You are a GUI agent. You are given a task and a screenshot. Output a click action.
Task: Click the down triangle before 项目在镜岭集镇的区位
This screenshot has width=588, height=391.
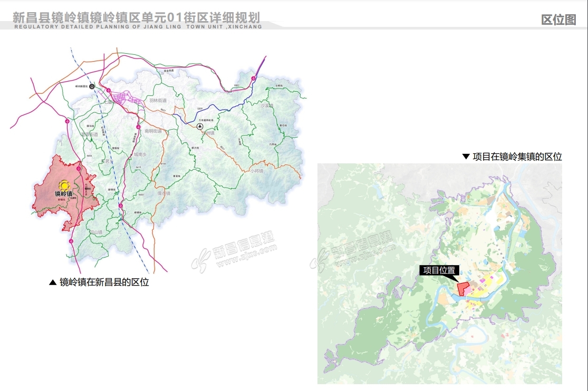tap(466, 157)
